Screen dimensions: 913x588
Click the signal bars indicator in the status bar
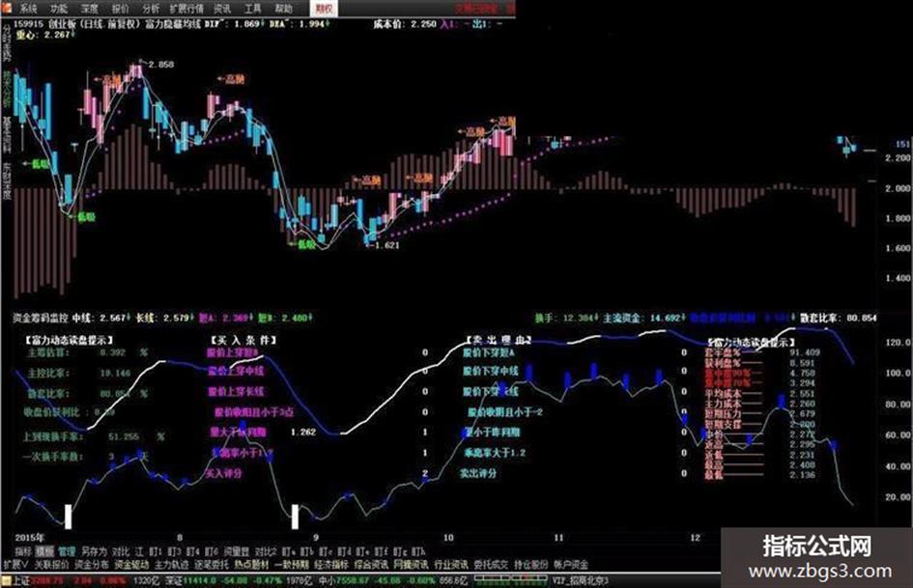(x=511, y=580)
